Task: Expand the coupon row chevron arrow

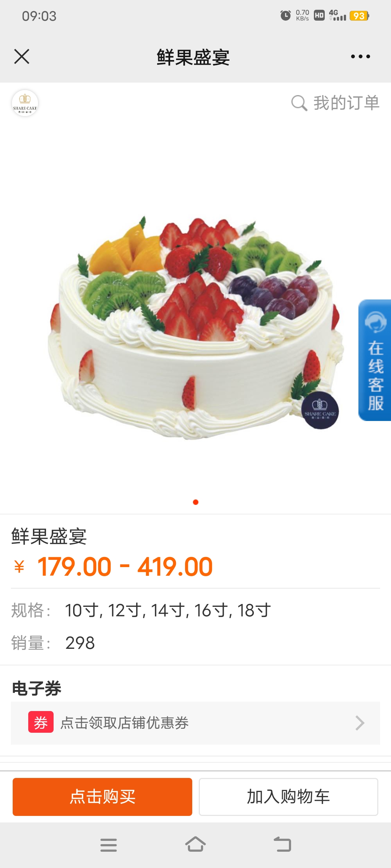Action: tap(360, 723)
